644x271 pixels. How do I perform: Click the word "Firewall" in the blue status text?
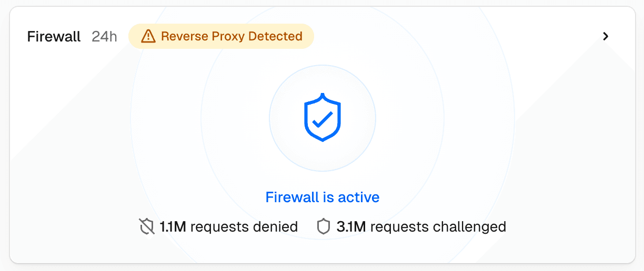click(292, 197)
